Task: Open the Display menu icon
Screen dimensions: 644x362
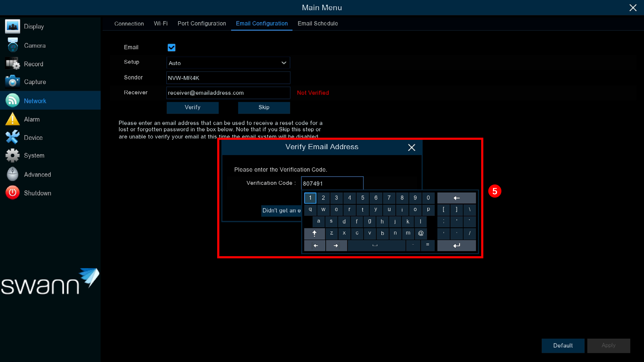Action: click(12, 26)
